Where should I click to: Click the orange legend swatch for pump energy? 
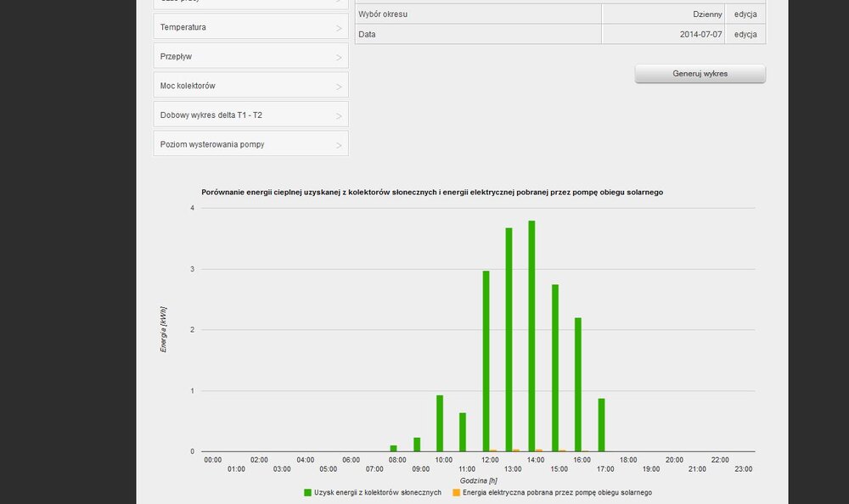pyautogui.click(x=457, y=493)
